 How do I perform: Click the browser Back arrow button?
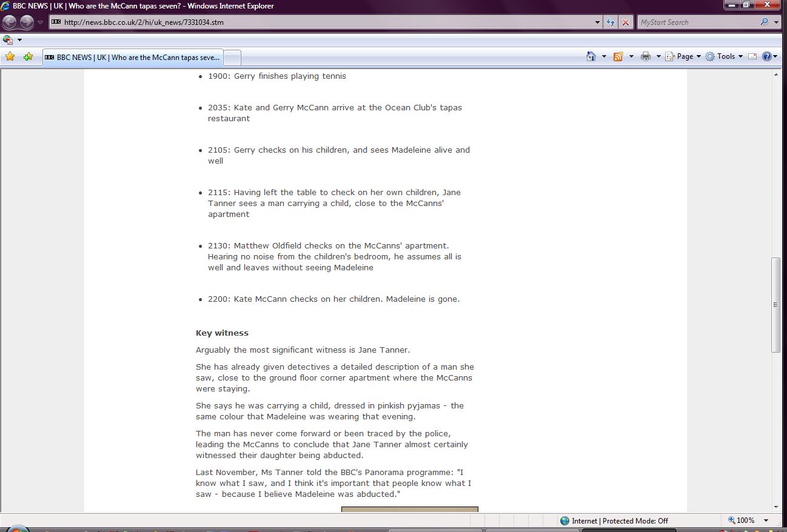pyautogui.click(x=10, y=22)
